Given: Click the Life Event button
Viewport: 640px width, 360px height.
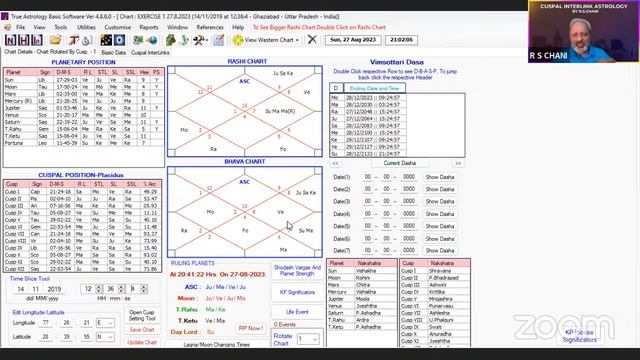Looking at the screenshot, I should (x=297, y=312).
